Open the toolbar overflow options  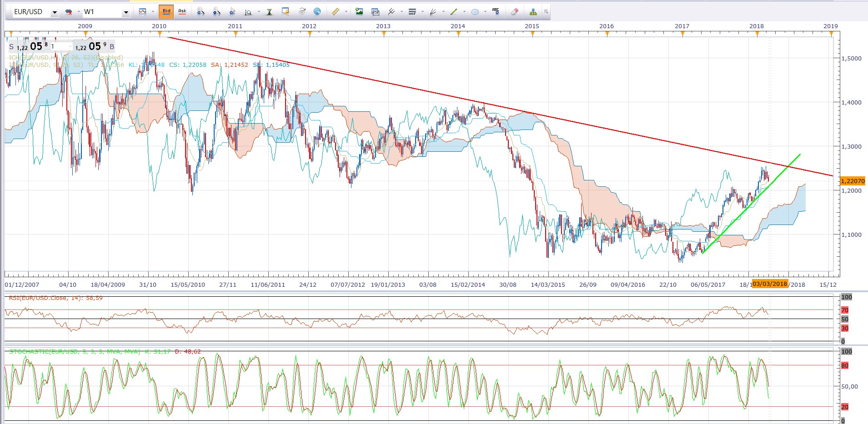[546, 12]
